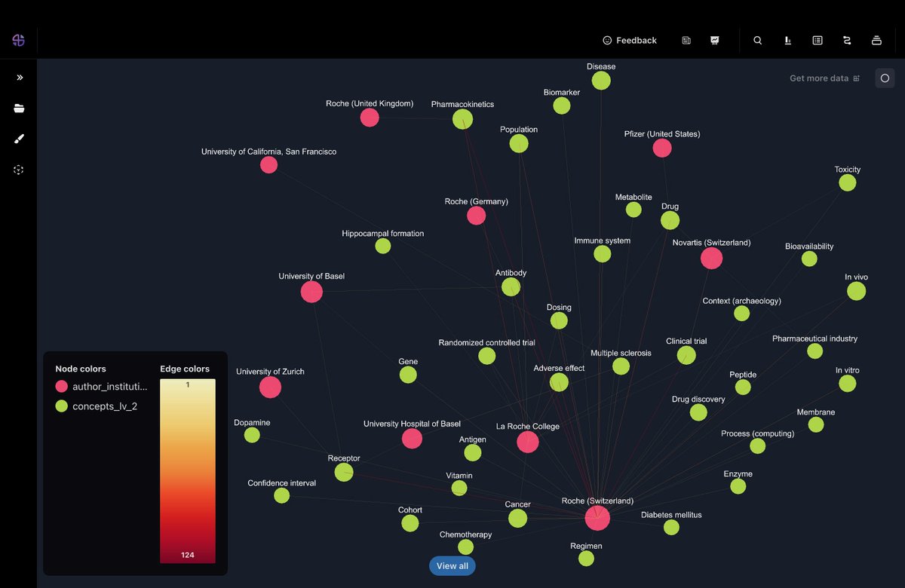This screenshot has height=588, width=905.
Task: Select the Bioavailability node
Action: pyautogui.click(x=809, y=259)
